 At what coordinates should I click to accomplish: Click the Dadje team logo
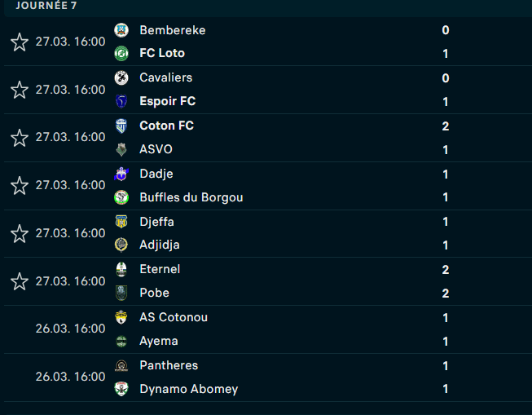(121, 174)
